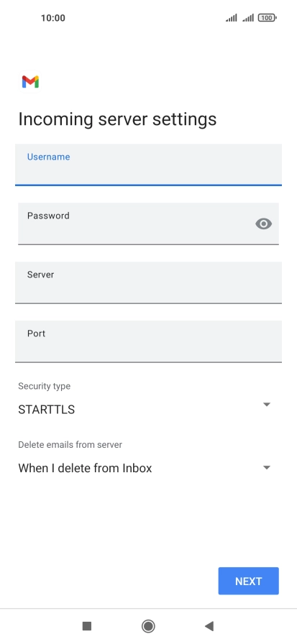Image resolution: width=297 pixels, height=644 pixels.
Task: Tap the Incoming server settings heading
Action: point(117,119)
